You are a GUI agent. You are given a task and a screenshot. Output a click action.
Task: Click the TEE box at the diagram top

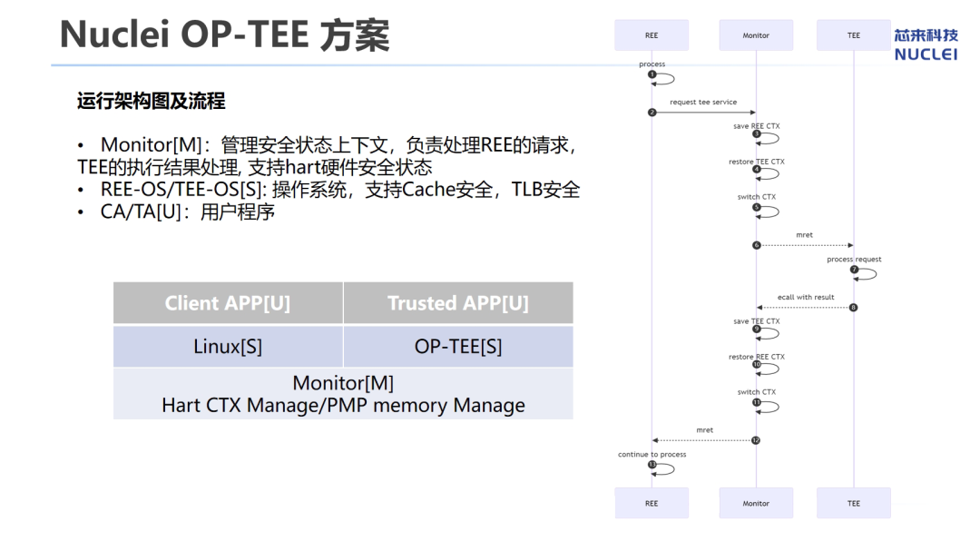854,35
